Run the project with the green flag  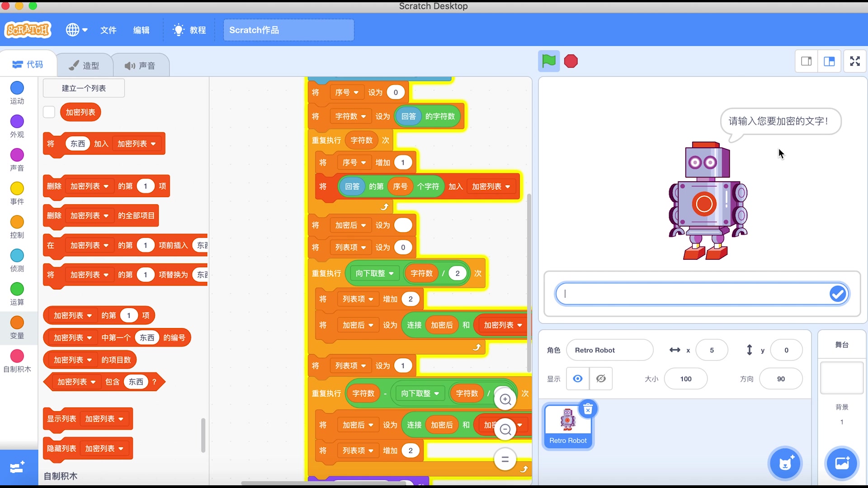(548, 61)
